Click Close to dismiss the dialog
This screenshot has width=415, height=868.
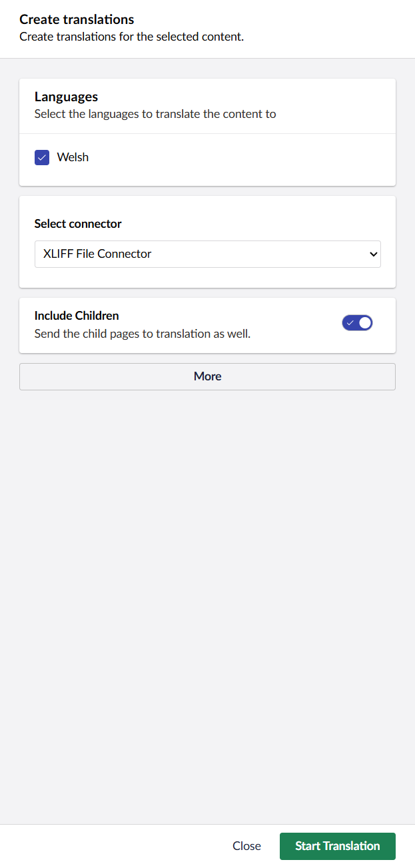[x=246, y=846]
